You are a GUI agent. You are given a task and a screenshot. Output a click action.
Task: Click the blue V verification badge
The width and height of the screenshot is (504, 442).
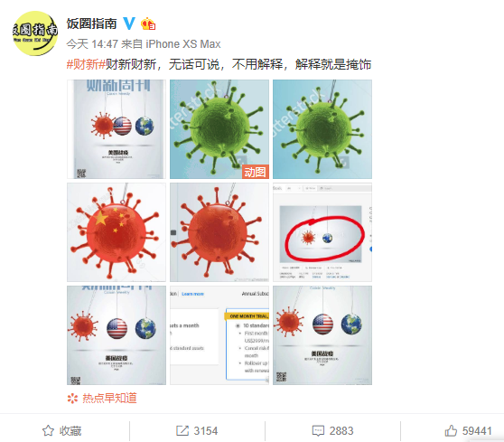(129, 24)
